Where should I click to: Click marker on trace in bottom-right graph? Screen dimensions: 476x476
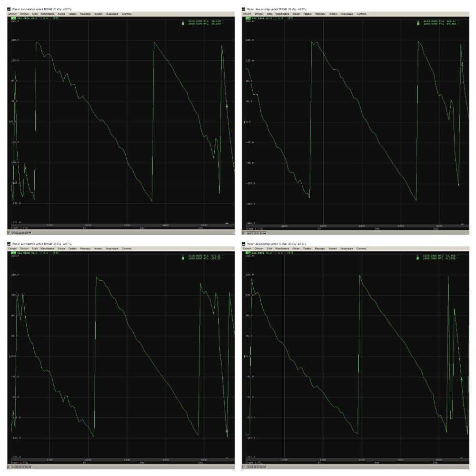[462, 379]
